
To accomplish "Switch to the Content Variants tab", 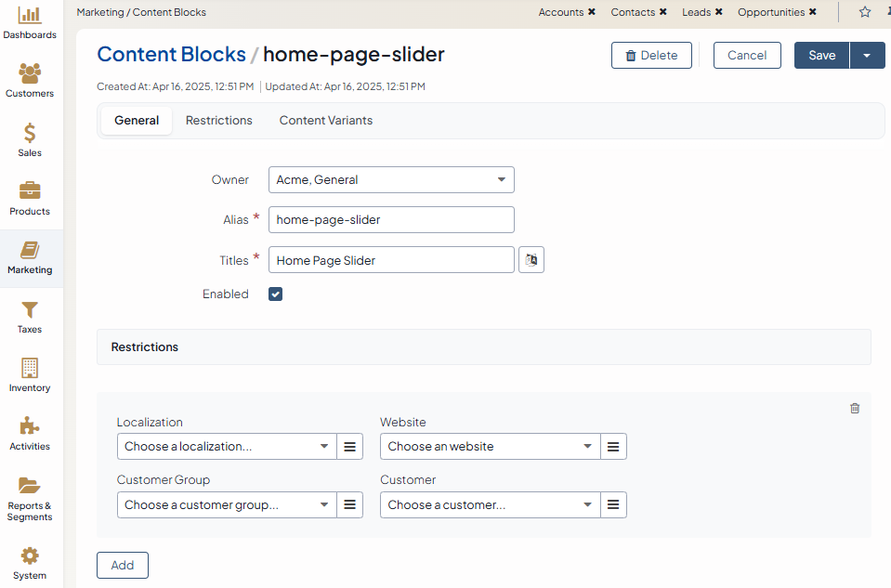I will (x=325, y=121).
